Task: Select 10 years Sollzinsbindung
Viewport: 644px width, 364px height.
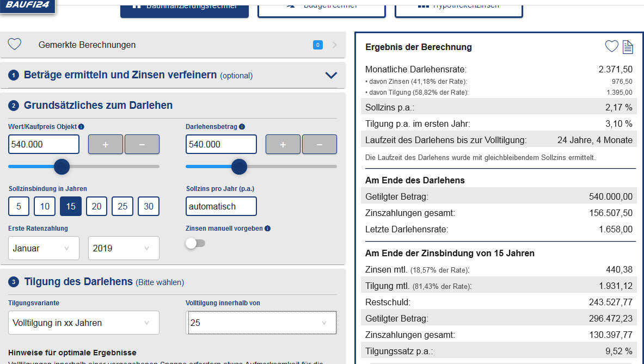Action: (x=45, y=206)
